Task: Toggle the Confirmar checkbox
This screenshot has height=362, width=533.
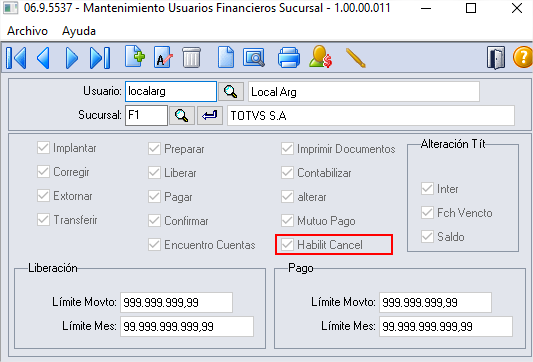Action: 154,221
